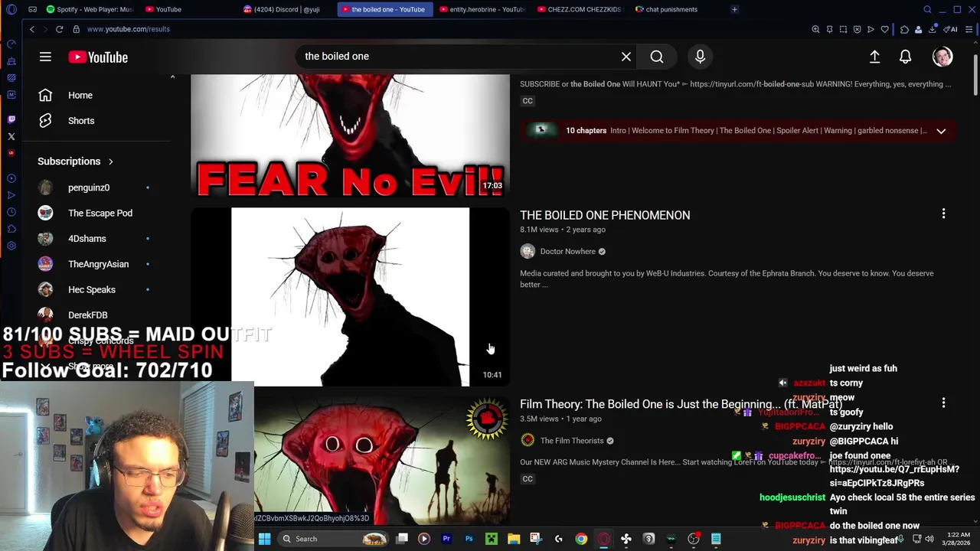Clear the search box text
This screenshot has height=551, width=980.
coord(626,57)
